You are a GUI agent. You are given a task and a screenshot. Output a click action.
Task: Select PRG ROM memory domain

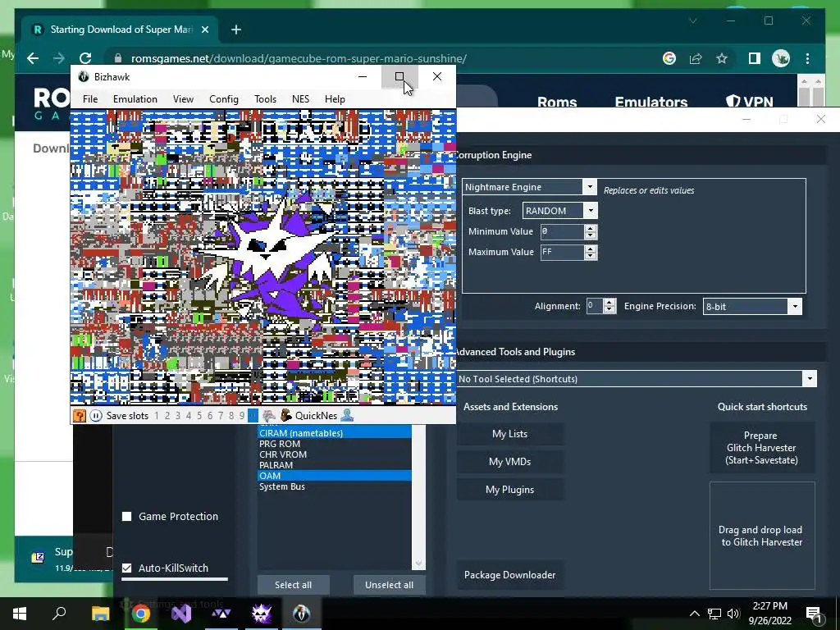click(335, 444)
